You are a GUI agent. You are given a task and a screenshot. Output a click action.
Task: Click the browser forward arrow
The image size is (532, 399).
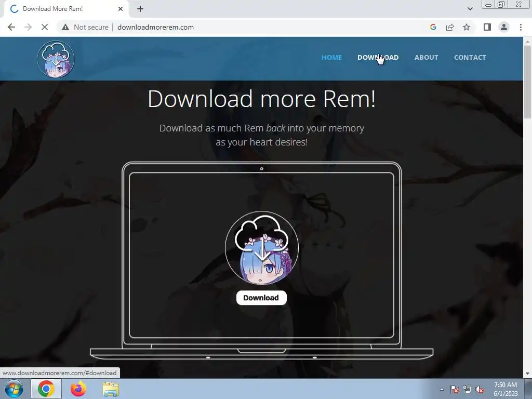[x=28, y=27]
